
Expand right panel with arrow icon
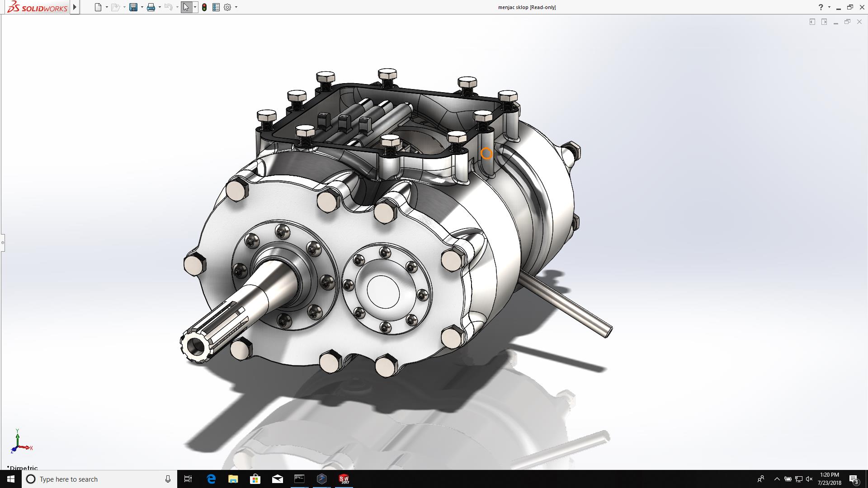[x=824, y=22]
